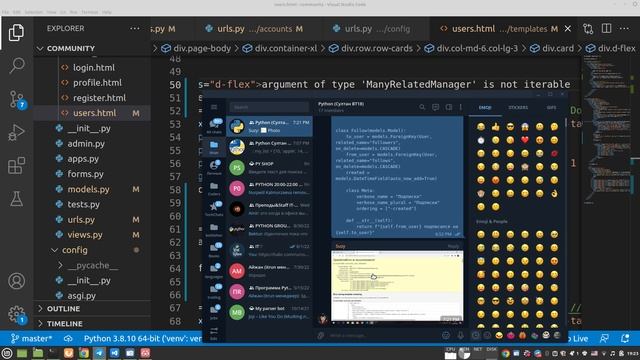Switch to the GIFS tab in Telegram
This screenshot has height=360, width=640.
(x=551, y=107)
